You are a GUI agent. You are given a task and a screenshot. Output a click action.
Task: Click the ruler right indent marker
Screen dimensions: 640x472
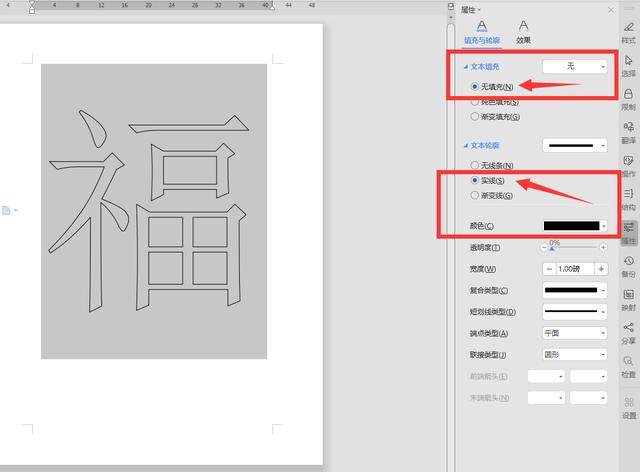[x=271, y=7]
